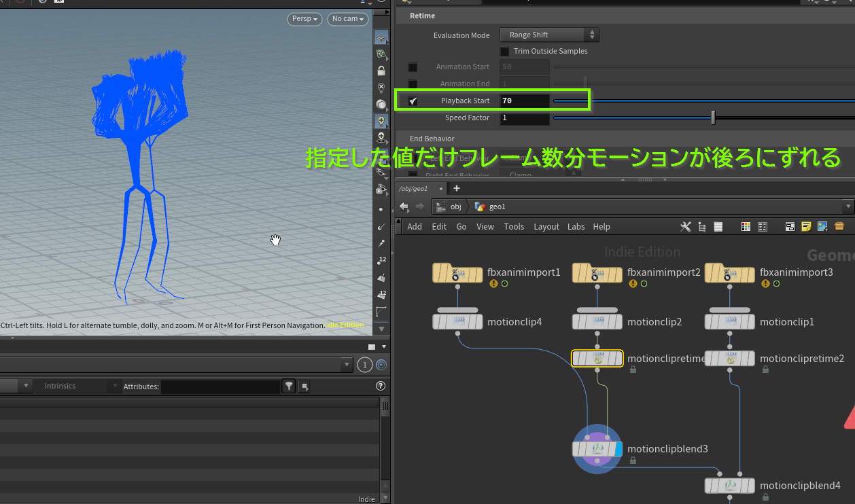The image size is (855, 504).
Task: Open the View menu
Action: coord(485,227)
